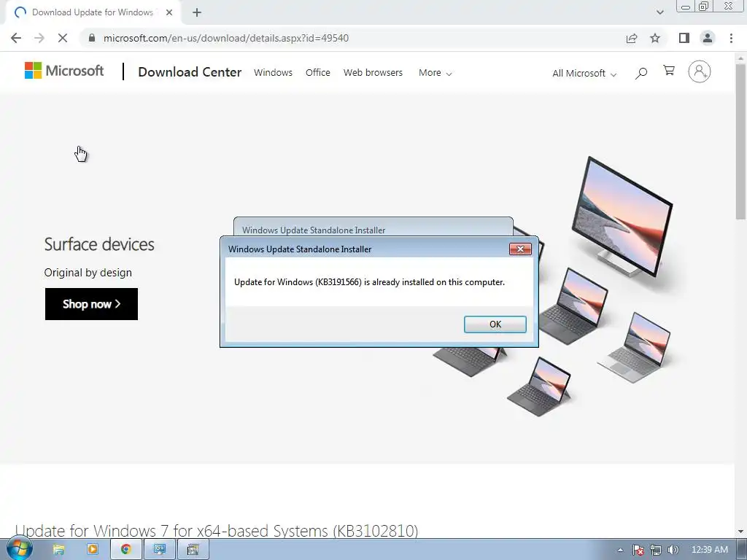Open the shopping cart
747x560 pixels.
[669, 71]
